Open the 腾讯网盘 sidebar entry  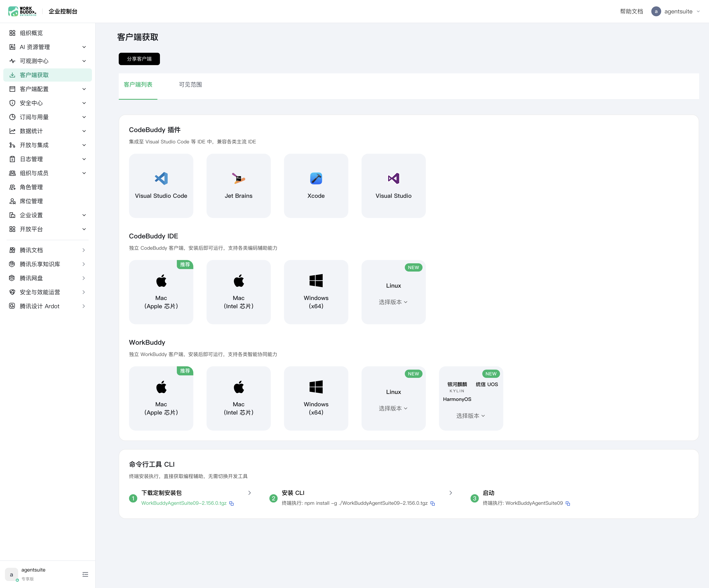[47, 278]
